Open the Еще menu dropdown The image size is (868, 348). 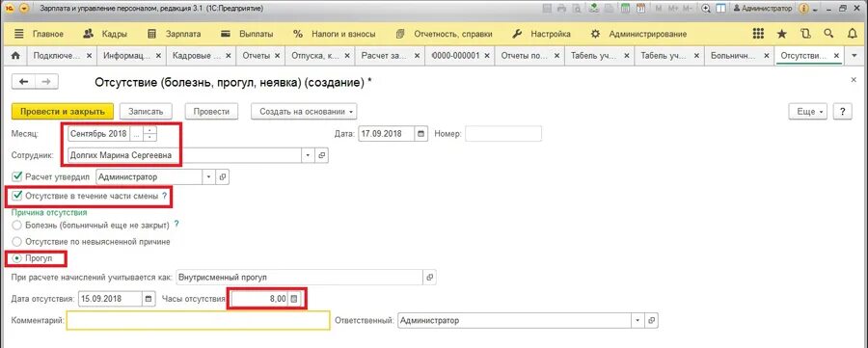pyautogui.click(x=808, y=111)
